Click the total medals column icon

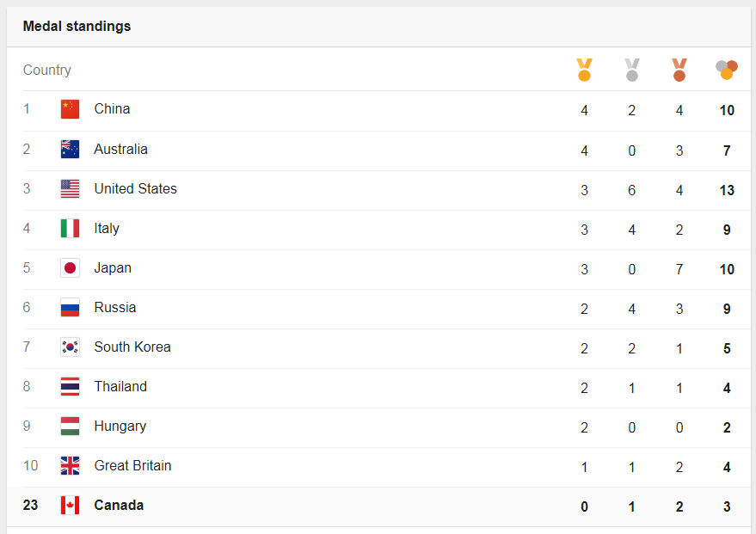tap(727, 70)
